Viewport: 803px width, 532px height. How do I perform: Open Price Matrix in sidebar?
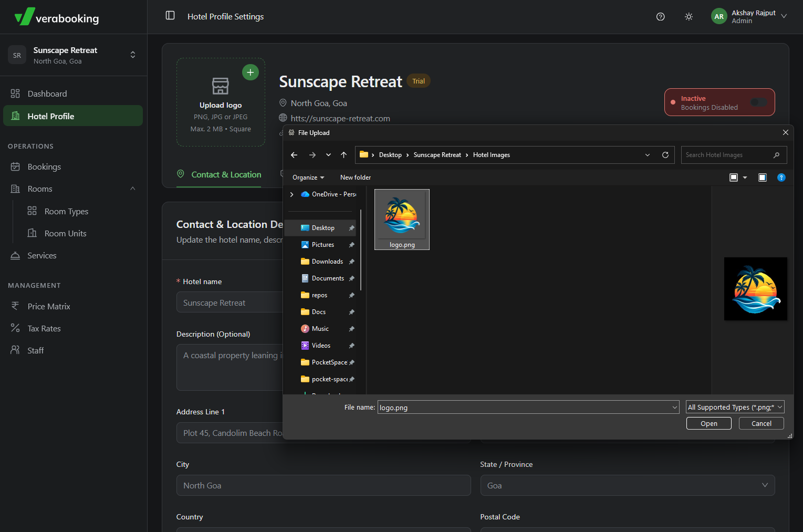click(x=73, y=307)
